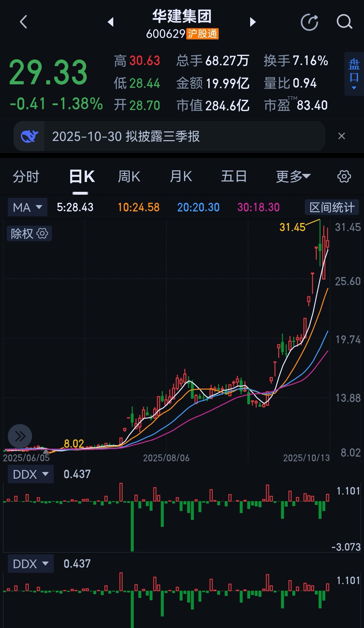Open the 除权 settings gear
This screenshot has width=364, height=628.
pyautogui.click(x=42, y=233)
